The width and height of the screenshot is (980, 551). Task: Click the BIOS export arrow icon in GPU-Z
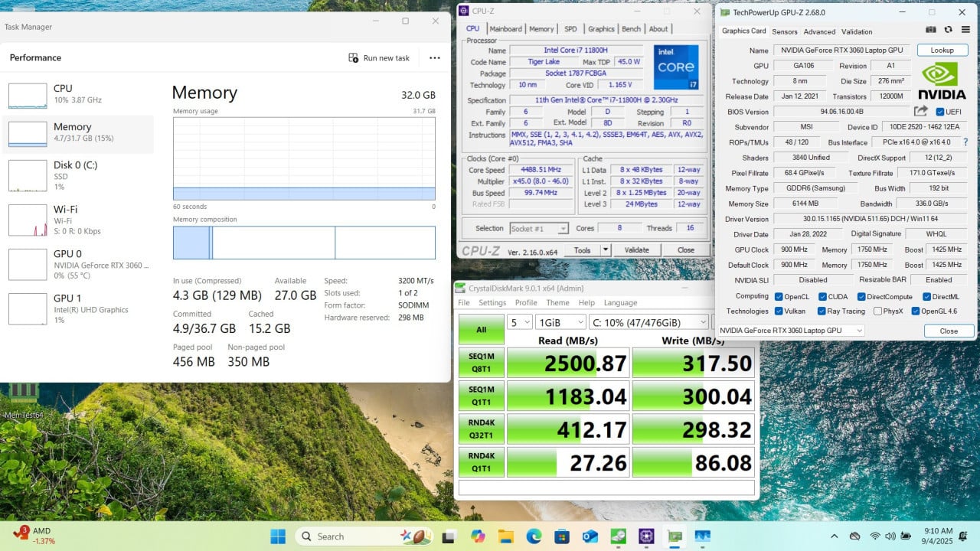pyautogui.click(x=921, y=112)
